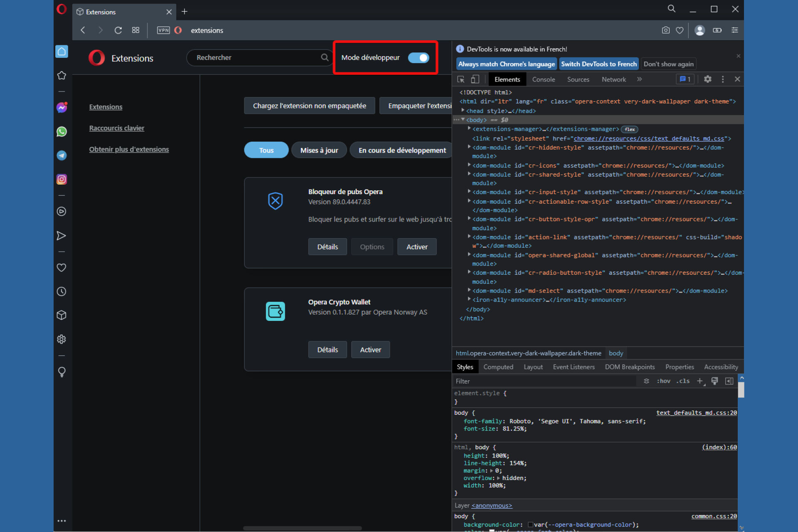Open the Computed styles tab
Image resolution: width=798 pixels, height=532 pixels.
pyautogui.click(x=498, y=367)
